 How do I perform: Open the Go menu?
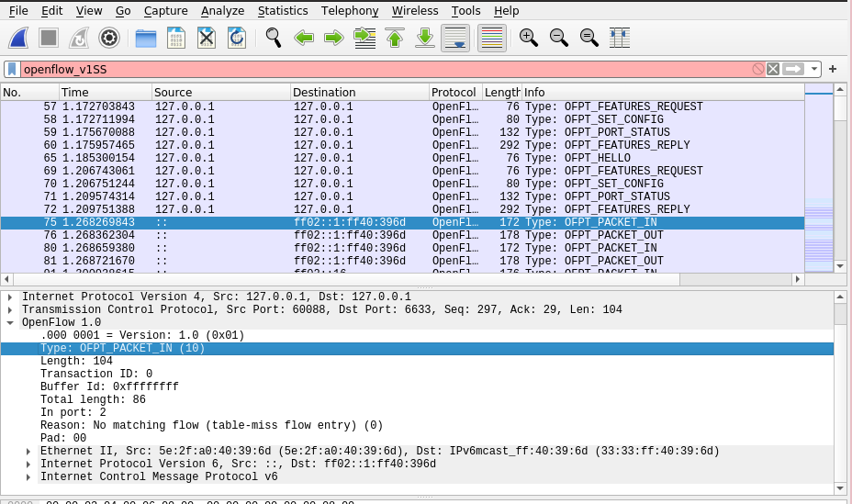[x=123, y=11]
